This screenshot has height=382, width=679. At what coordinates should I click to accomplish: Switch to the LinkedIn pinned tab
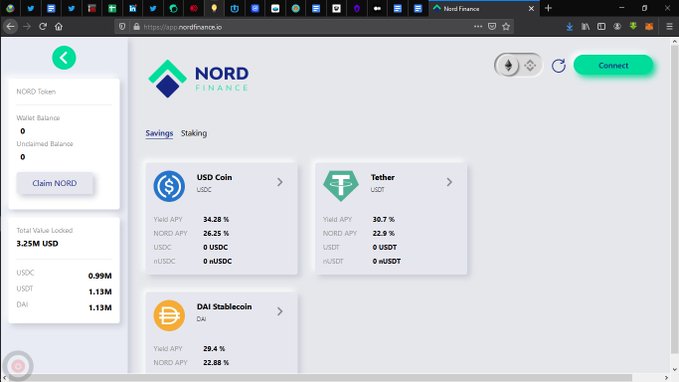click(133, 8)
